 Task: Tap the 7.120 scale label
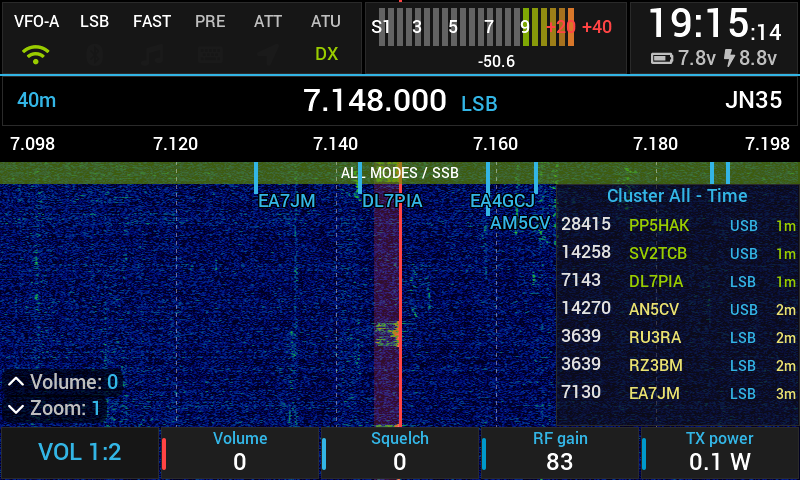pos(176,144)
